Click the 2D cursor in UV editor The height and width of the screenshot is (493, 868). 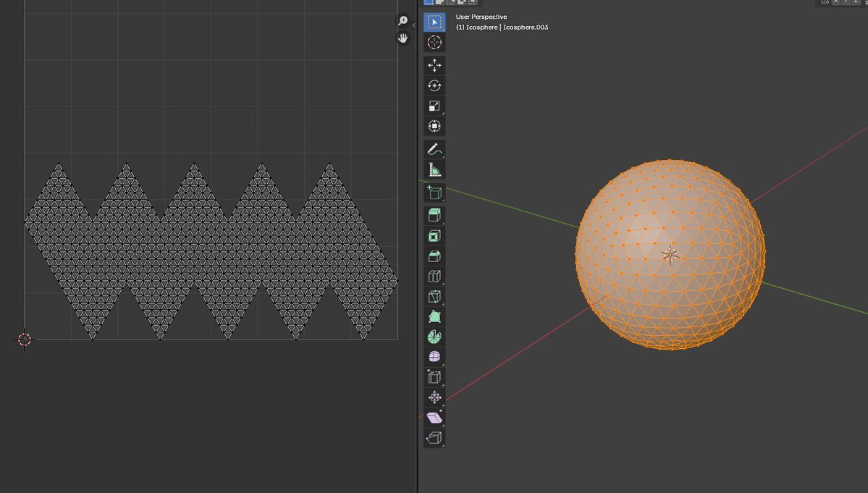pos(25,340)
